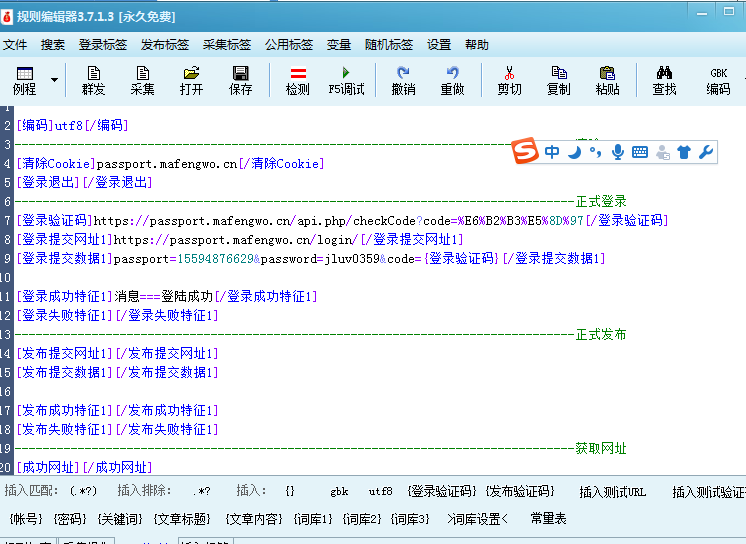Insert the {文章标题} variable

[x=182, y=518]
